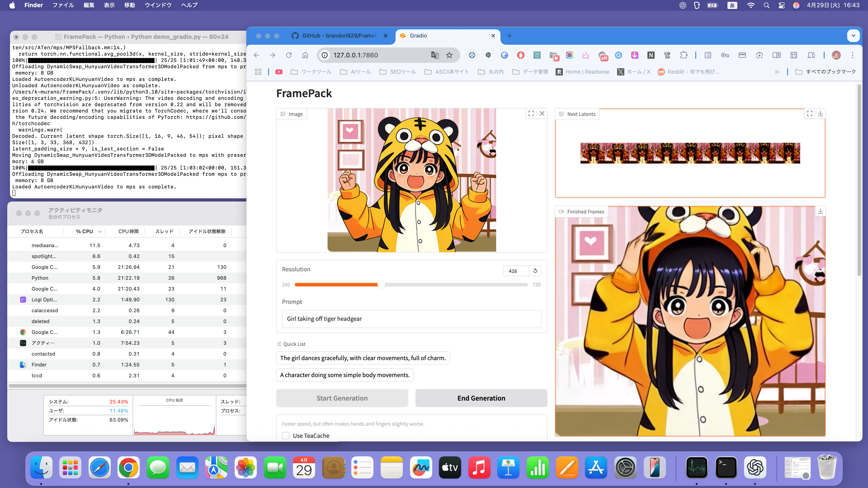The height and width of the screenshot is (488, 868).
Task: View input image in fullscreen
Action: [x=531, y=113]
